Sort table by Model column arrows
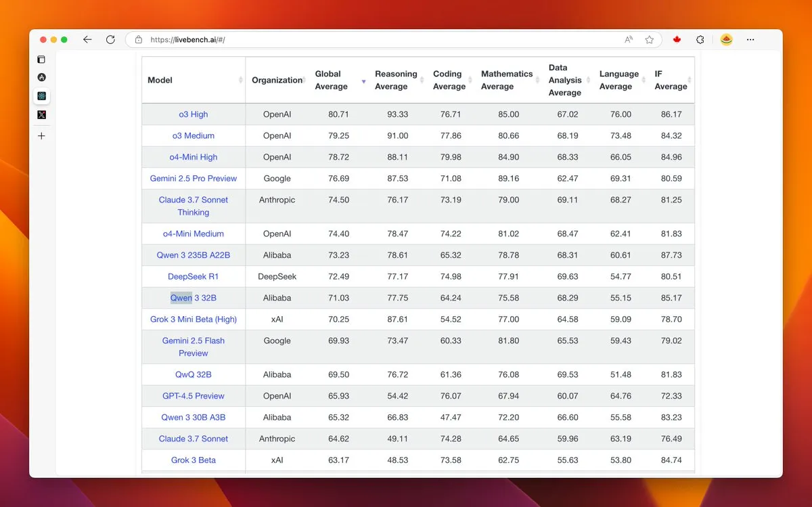The width and height of the screenshot is (812, 507). click(x=240, y=81)
